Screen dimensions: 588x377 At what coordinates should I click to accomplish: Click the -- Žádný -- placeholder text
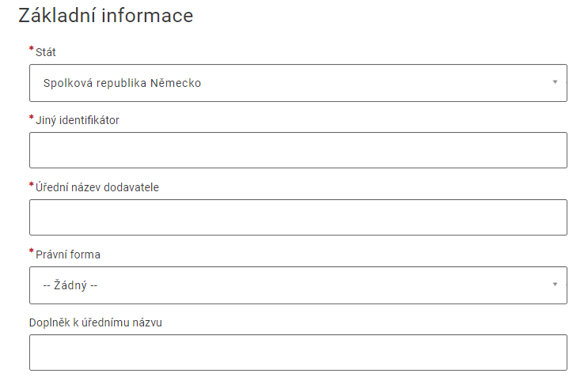[70, 285]
